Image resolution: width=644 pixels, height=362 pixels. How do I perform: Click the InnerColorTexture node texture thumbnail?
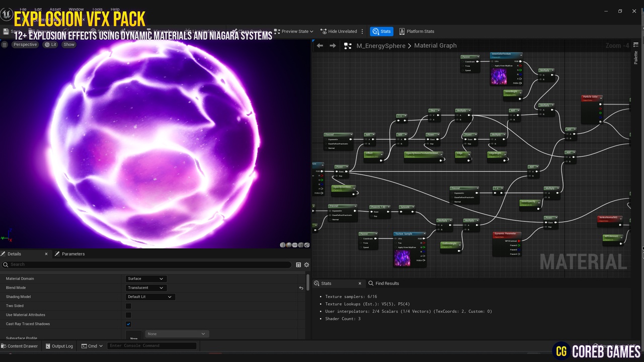[499, 76]
